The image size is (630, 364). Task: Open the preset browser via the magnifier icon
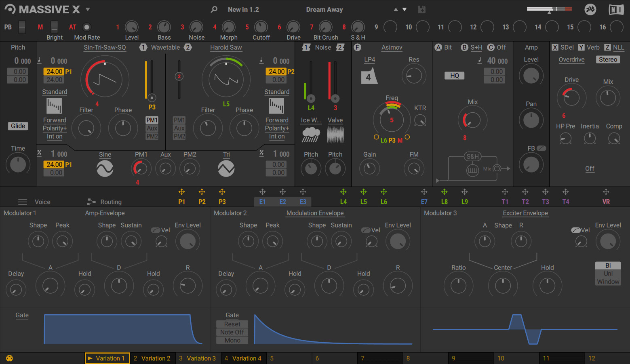click(214, 9)
